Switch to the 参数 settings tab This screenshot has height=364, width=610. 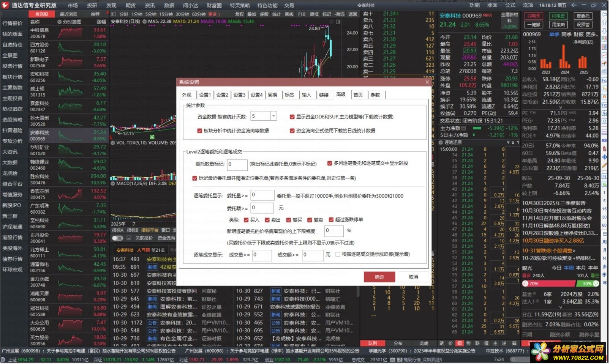(375, 95)
